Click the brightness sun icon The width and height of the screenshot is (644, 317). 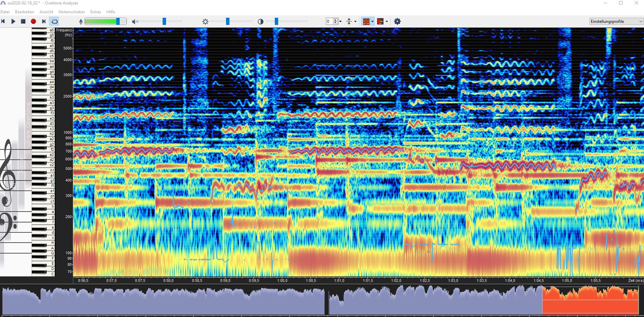click(x=205, y=22)
